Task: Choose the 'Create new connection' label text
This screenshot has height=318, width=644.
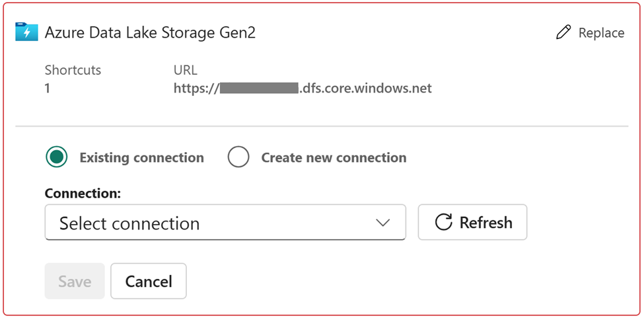Action: tap(334, 158)
